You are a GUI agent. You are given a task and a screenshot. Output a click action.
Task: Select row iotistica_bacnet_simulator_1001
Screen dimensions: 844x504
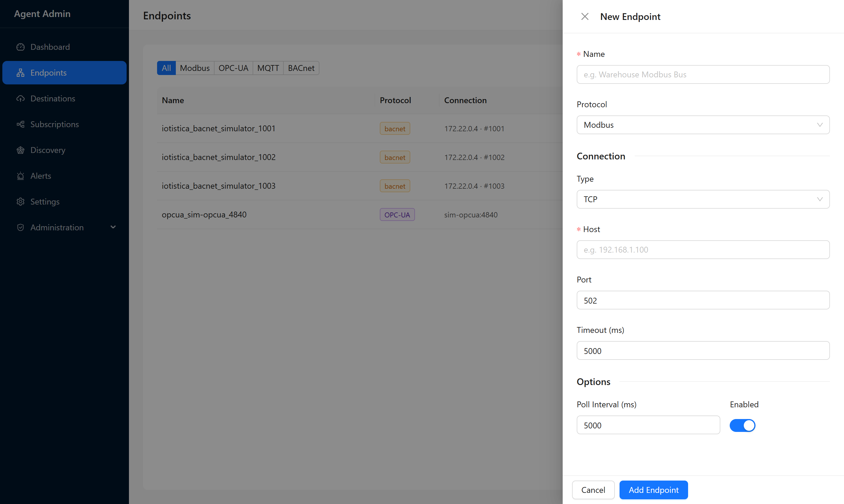click(360, 128)
